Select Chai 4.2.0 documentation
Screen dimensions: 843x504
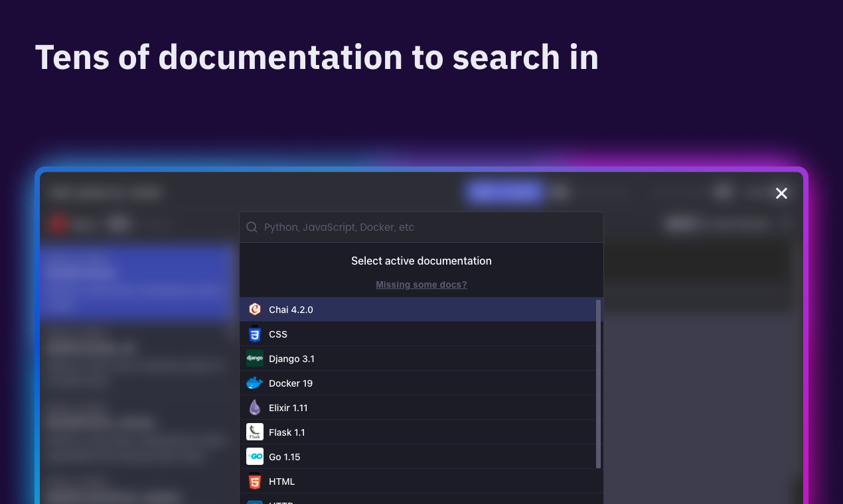click(418, 309)
